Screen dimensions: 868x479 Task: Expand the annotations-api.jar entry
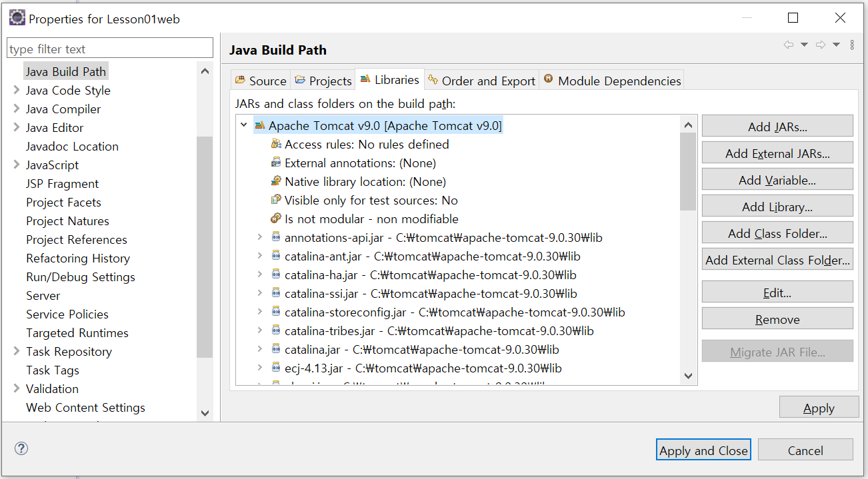click(x=260, y=237)
